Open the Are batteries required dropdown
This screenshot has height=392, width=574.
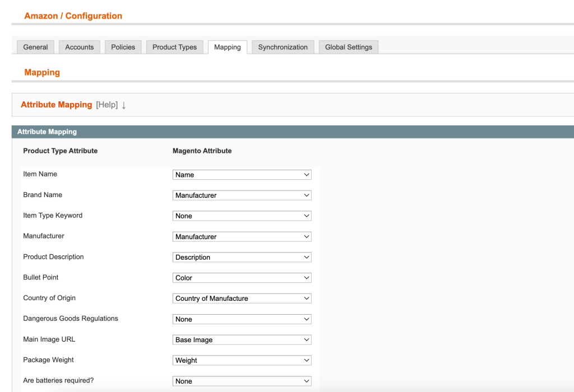click(x=242, y=381)
